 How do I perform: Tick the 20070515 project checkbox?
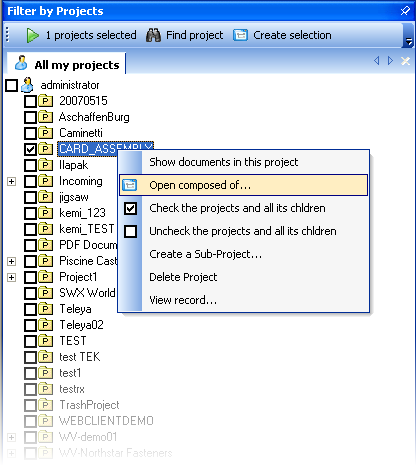click(x=30, y=101)
